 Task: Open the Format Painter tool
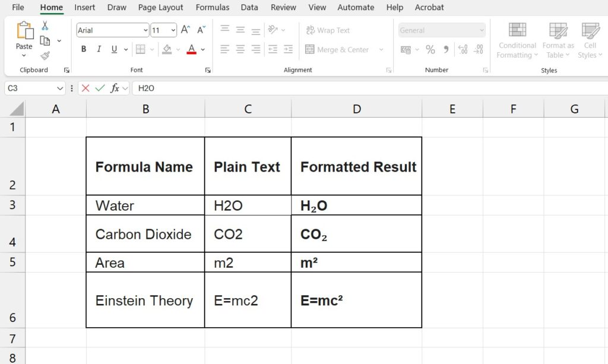(x=45, y=56)
